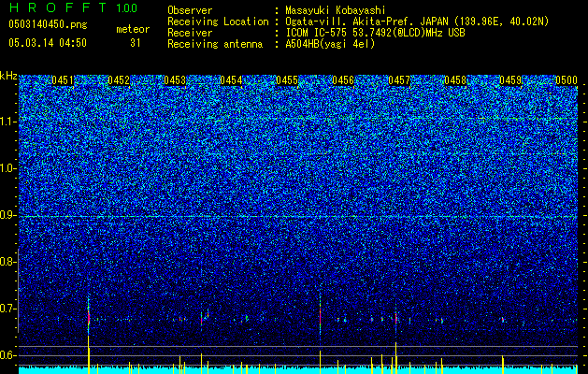
Task: Select the A504HB(yagi 4el) antenna text
Action: coord(330,44)
